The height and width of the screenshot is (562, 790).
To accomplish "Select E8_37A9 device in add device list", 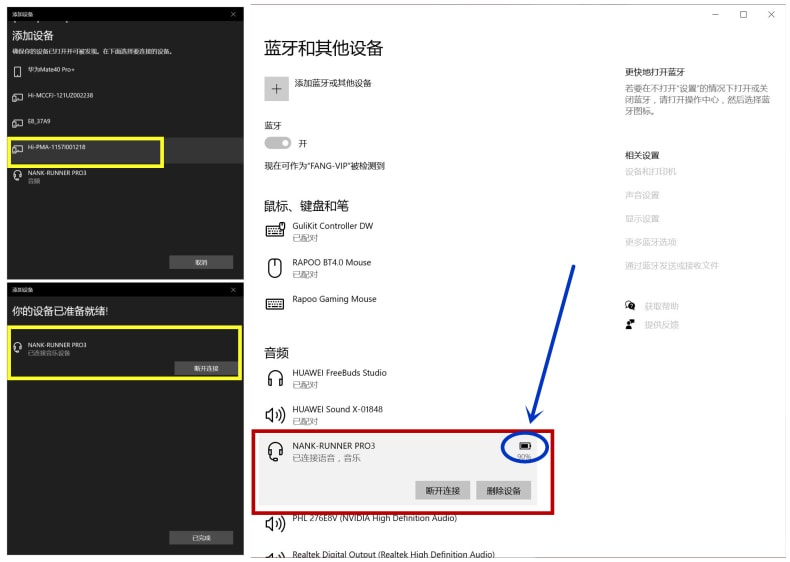I will click(x=125, y=123).
